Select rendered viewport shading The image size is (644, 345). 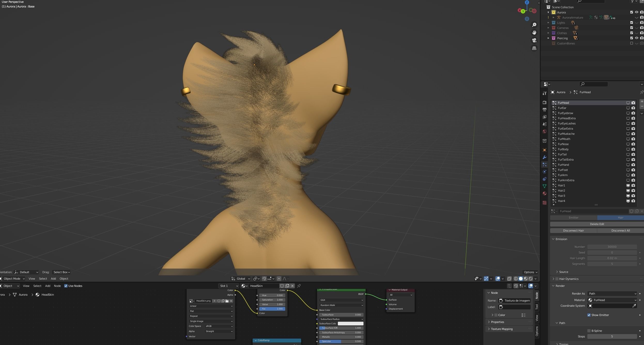pos(530,279)
